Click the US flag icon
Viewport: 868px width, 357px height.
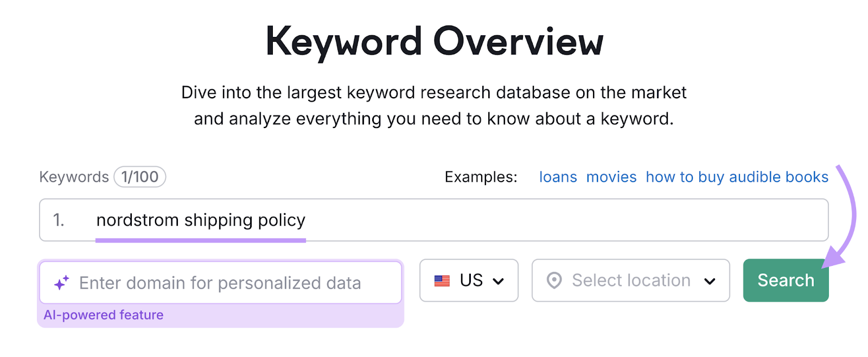click(443, 280)
